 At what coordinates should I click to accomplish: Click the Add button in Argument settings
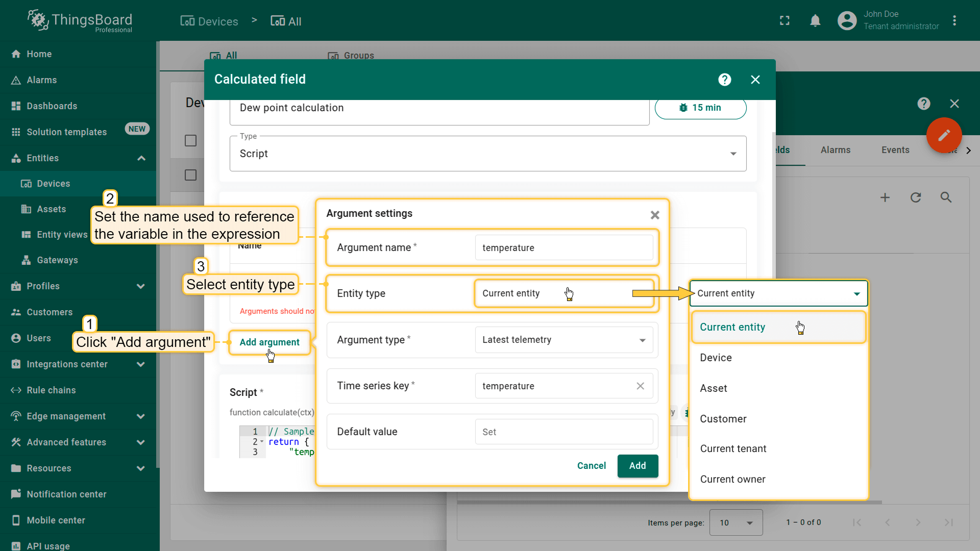(x=637, y=466)
